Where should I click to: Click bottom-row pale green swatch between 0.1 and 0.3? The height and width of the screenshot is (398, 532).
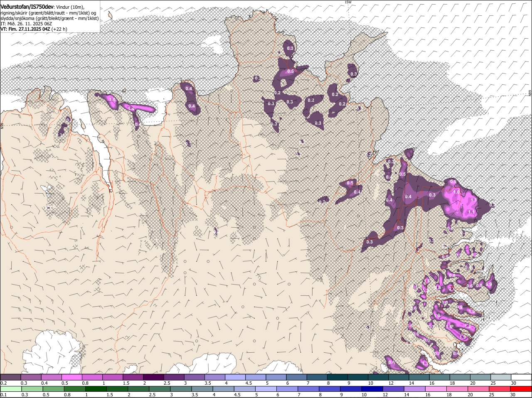pyautogui.click(x=10, y=389)
